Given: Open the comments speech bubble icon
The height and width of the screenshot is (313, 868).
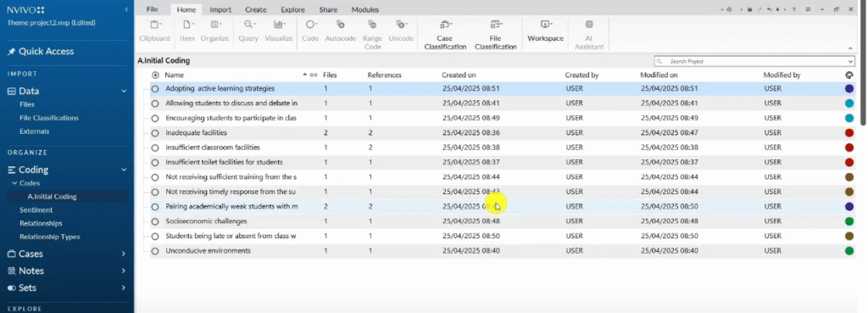Looking at the screenshot, I should pos(808,9).
